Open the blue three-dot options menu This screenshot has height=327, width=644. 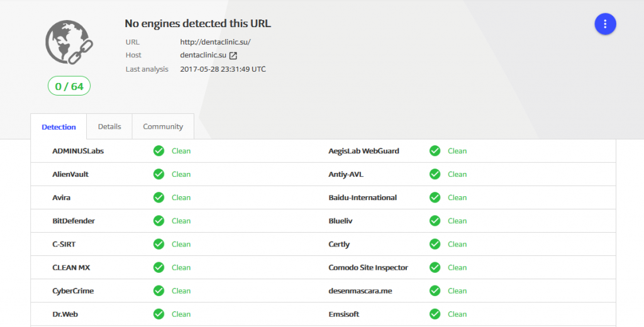coord(605,24)
